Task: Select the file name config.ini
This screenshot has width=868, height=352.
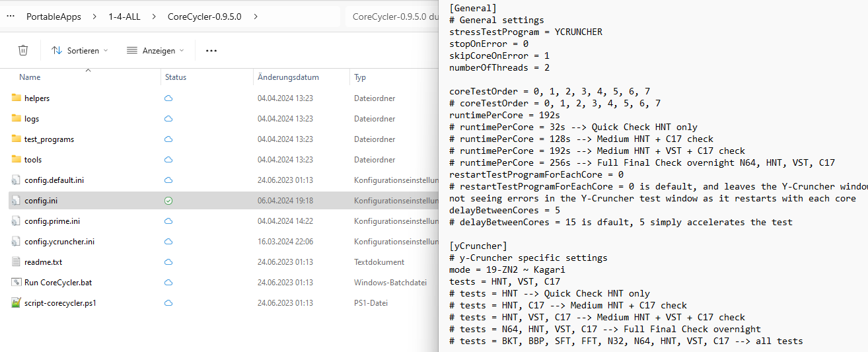Action: tap(41, 201)
